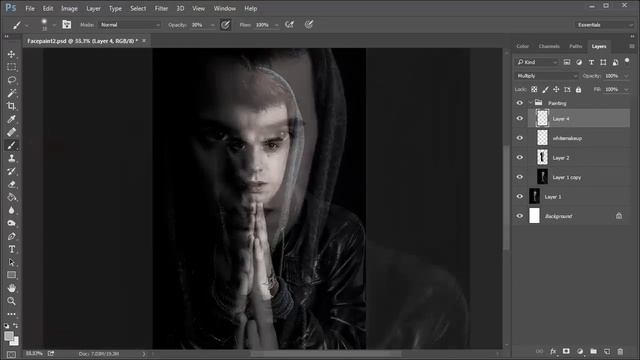This screenshot has width=640, height=360.
Task: Switch to the Paths tab
Action: pos(576,46)
